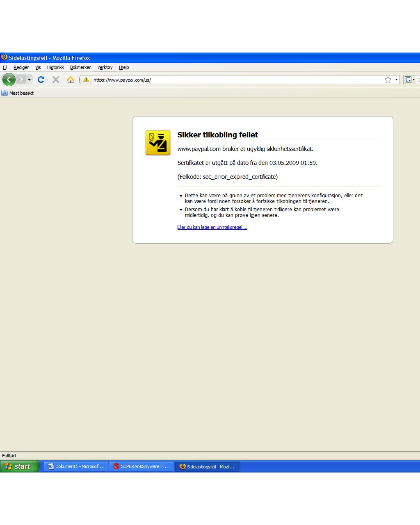The height and width of the screenshot is (525, 420).
Task: Open the Fil menu
Action: 5,67
